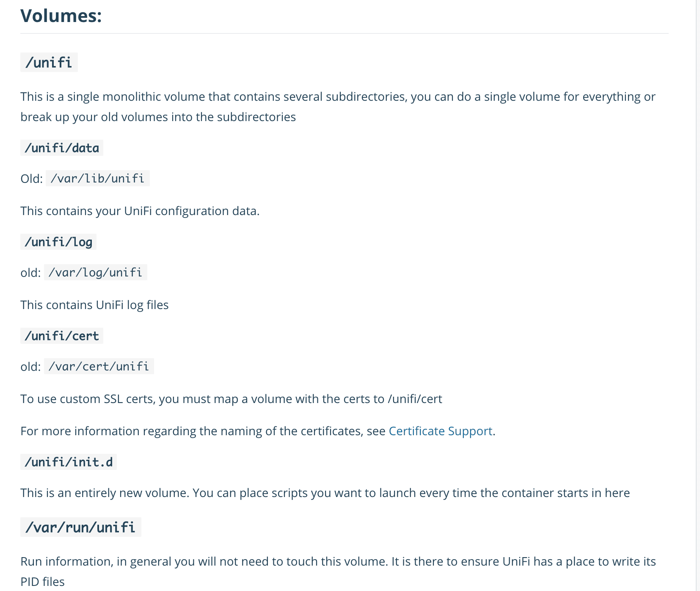Click the 'entirely new volume' paragraph
The width and height of the screenshot is (700, 591).
[x=325, y=493]
